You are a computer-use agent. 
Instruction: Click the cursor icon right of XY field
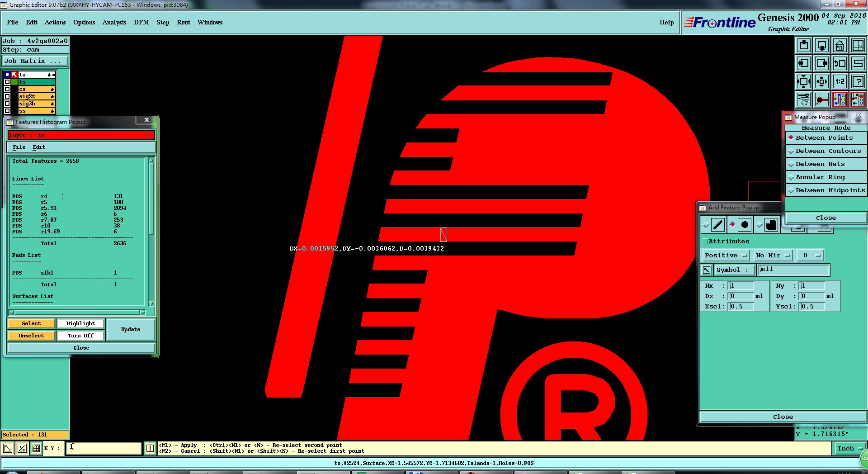(150, 448)
